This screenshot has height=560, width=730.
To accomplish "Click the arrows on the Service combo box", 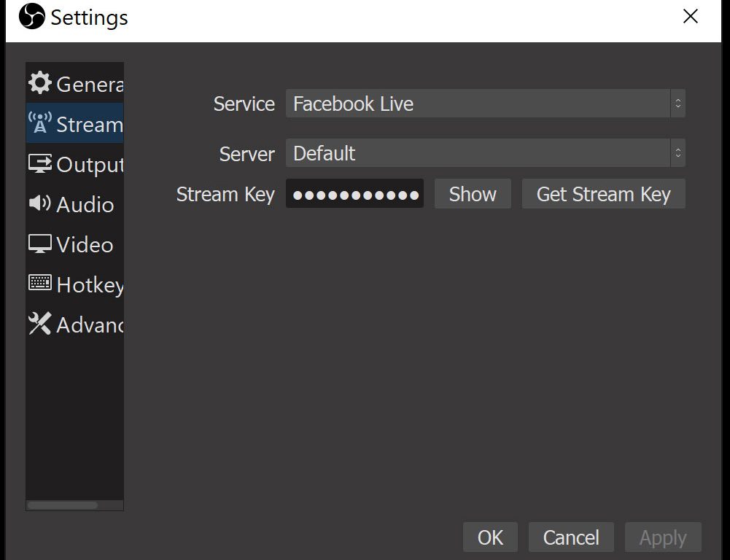I will coord(677,104).
